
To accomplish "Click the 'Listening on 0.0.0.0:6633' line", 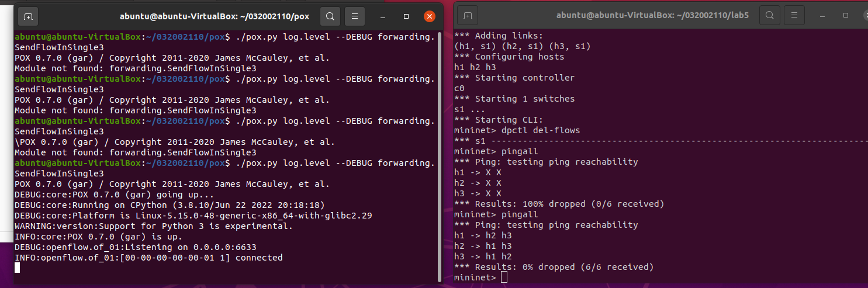I will tap(135, 247).
